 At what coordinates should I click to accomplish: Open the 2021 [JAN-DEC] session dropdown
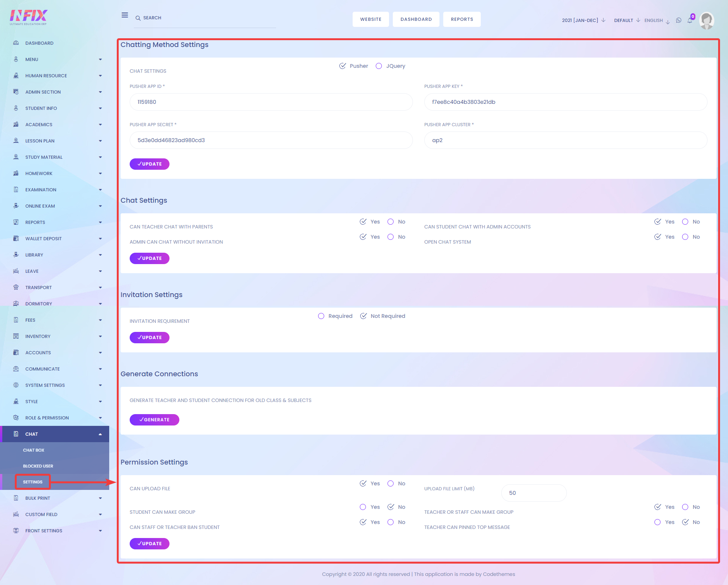(584, 20)
